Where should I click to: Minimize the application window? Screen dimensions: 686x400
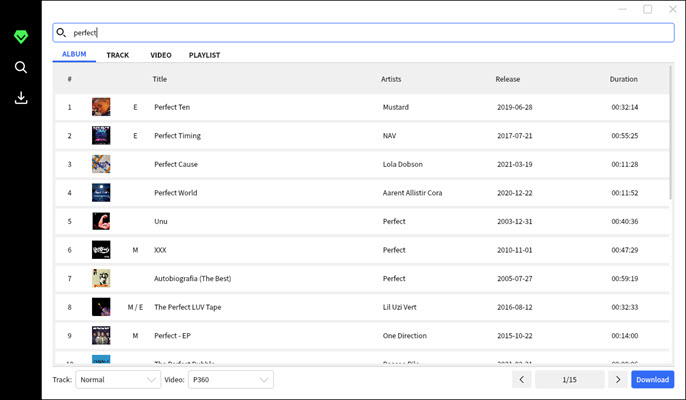pyautogui.click(x=623, y=9)
